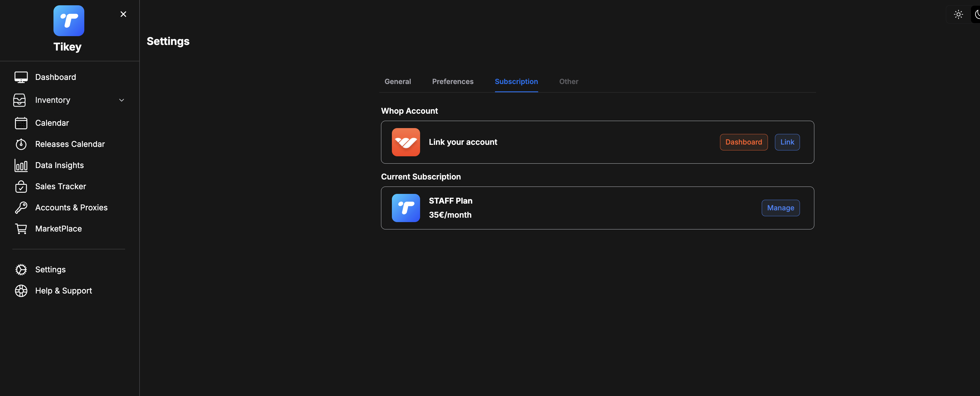This screenshot has width=980, height=396.
Task: Click the Accounts & Proxies key icon
Action: click(21, 208)
